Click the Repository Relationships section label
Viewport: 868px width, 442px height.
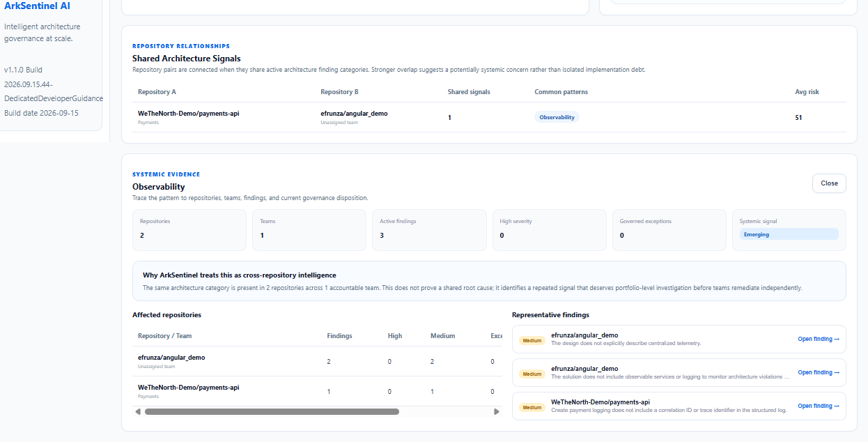pyautogui.click(x=181, y=46)
